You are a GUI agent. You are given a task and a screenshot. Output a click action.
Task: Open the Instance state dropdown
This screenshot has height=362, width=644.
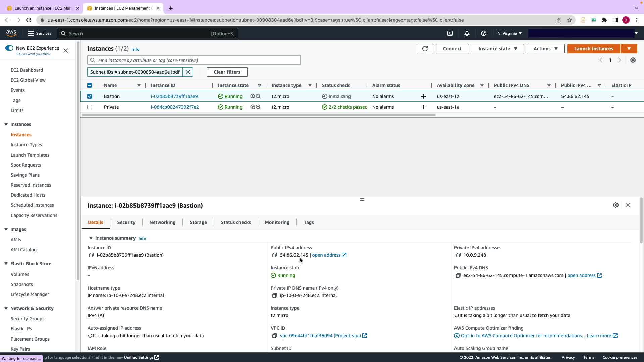497,49
